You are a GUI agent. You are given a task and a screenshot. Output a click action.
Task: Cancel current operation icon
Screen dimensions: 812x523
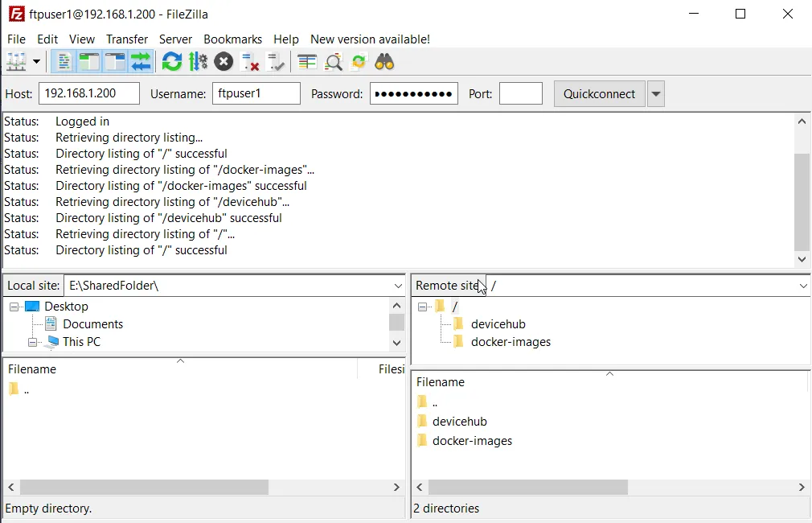click(224, 62)
